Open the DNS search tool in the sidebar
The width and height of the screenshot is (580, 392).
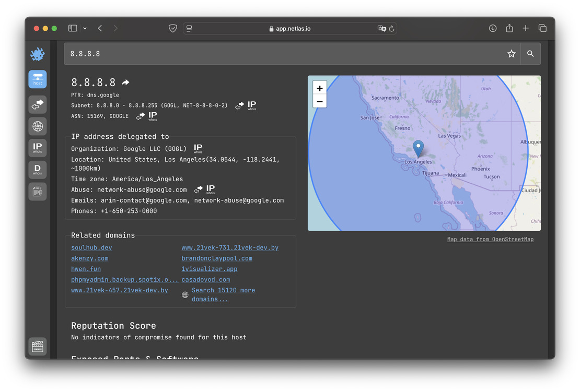click(37, 126)
